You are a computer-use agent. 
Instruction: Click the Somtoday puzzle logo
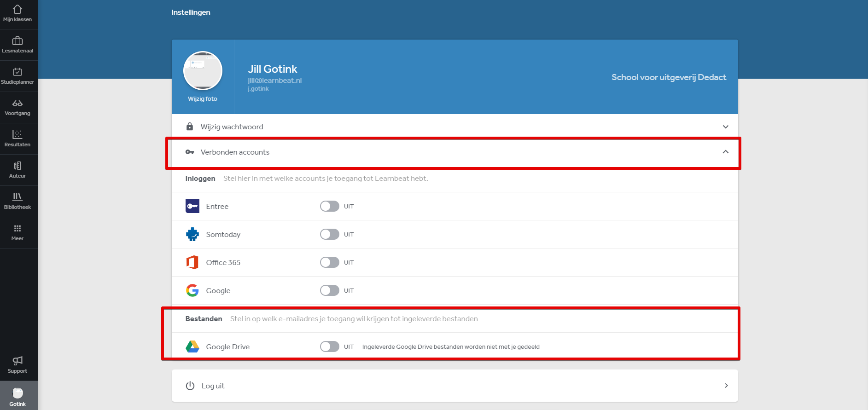coord(192,234)
